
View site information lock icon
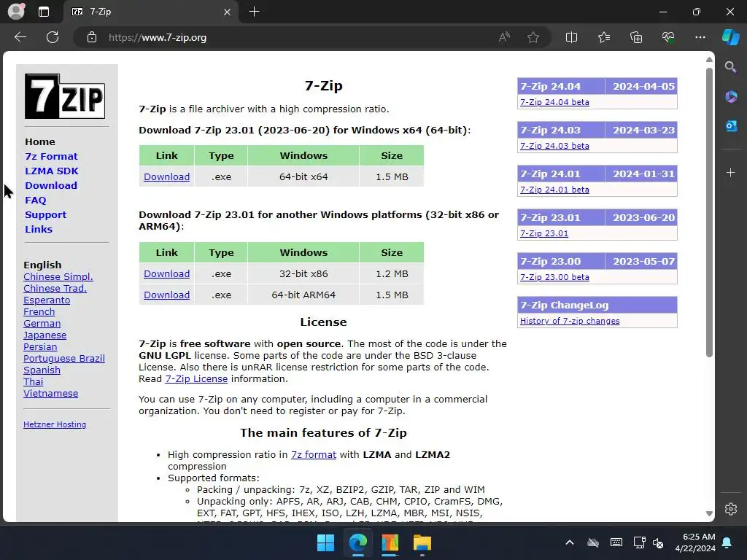coord(92,37)
